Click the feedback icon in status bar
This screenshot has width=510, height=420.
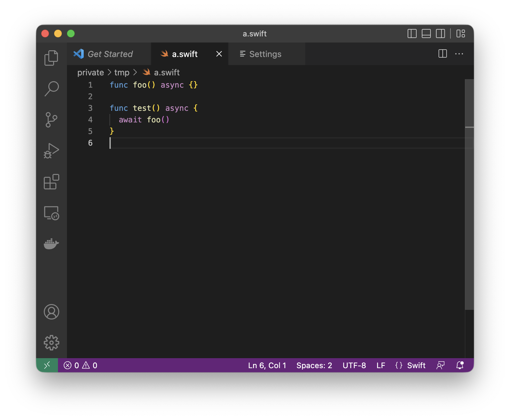pyautogui.click(x=440, y=365)
